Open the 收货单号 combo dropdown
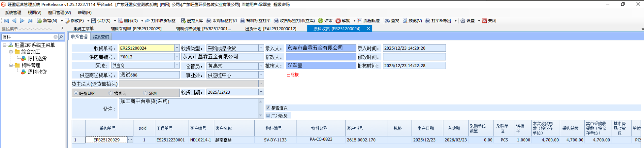 click(x=177, y=48)
